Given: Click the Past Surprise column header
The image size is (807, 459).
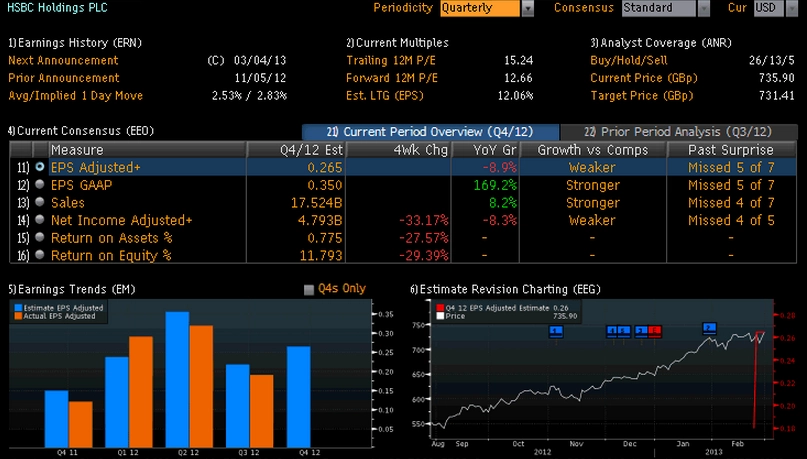Looking at the screenshot, I should point(731,150).
